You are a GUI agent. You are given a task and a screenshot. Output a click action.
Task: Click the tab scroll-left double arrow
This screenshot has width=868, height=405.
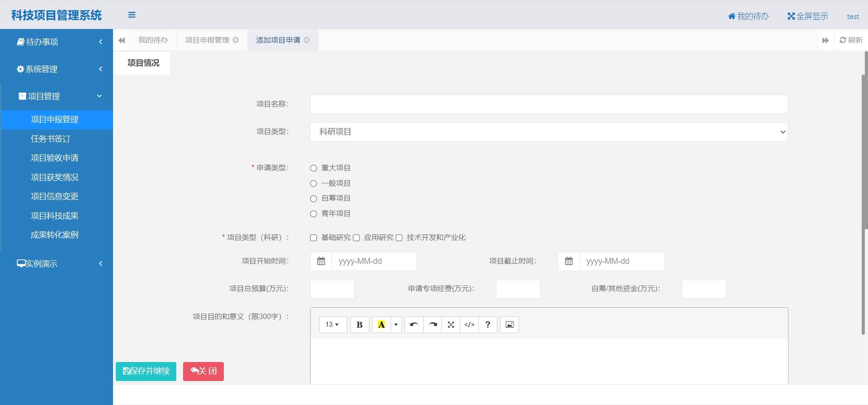(122, 40)
